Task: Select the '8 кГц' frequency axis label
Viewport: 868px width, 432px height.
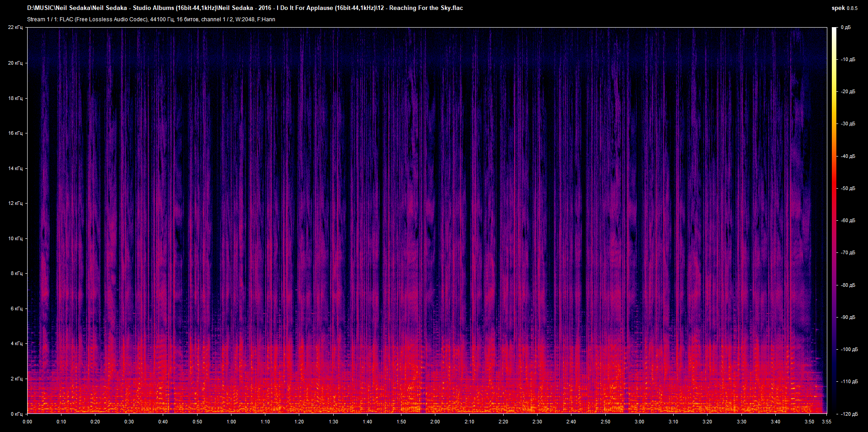Action: coord(17,273)
